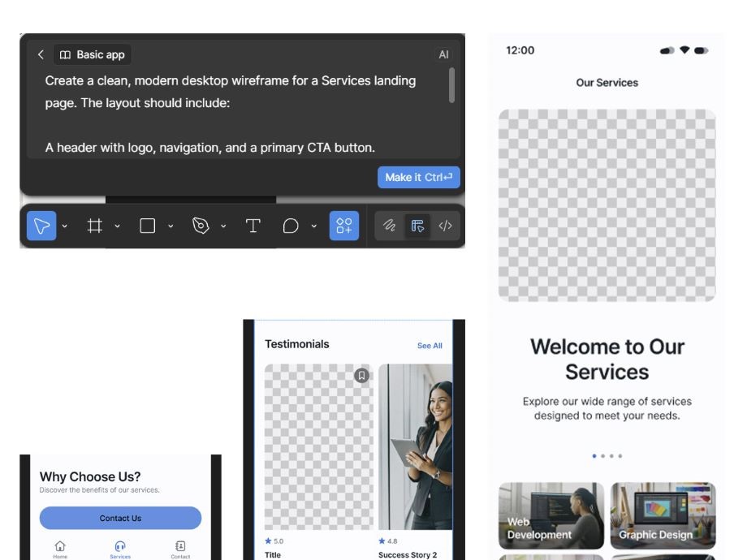The image size is (747, 560).
Task: Select the Ellipse tool
Action: pyautogui.click(x=291, y=226)
